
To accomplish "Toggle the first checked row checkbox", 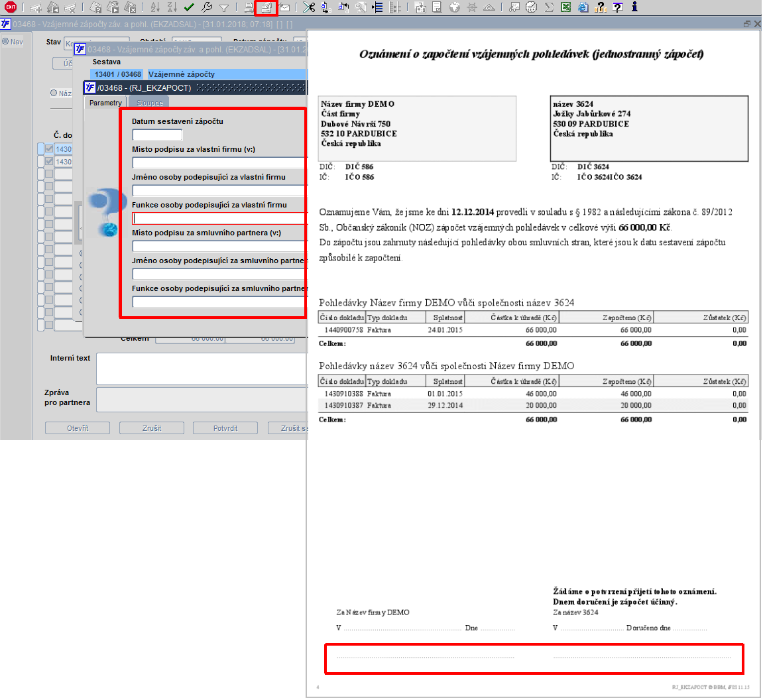I will click(x=49, y=148).
